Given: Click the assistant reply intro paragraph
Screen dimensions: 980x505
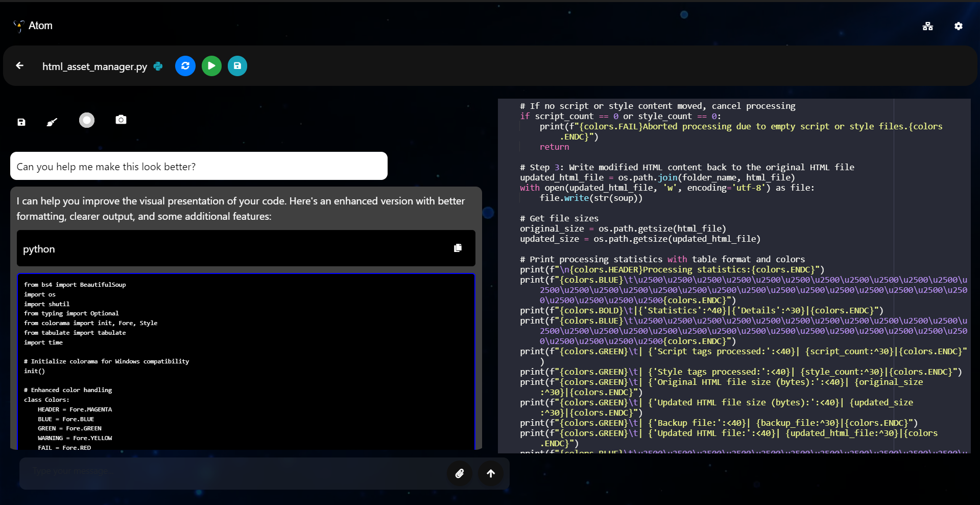Looking at the screenshot, I should pyautogui.click(x=241, y=209).
